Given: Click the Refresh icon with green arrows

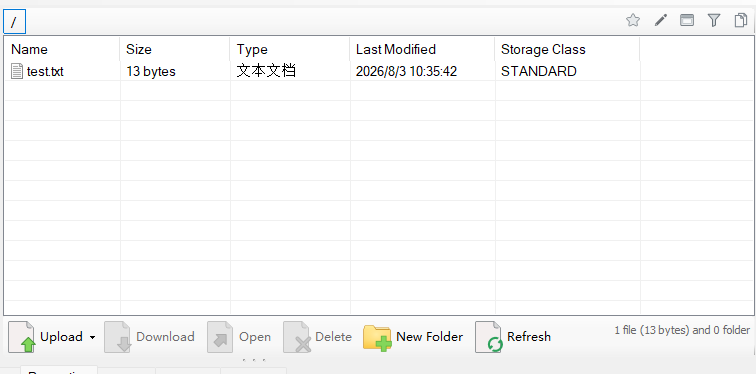Looking at the screenshot, I should (x=489, y=337).
